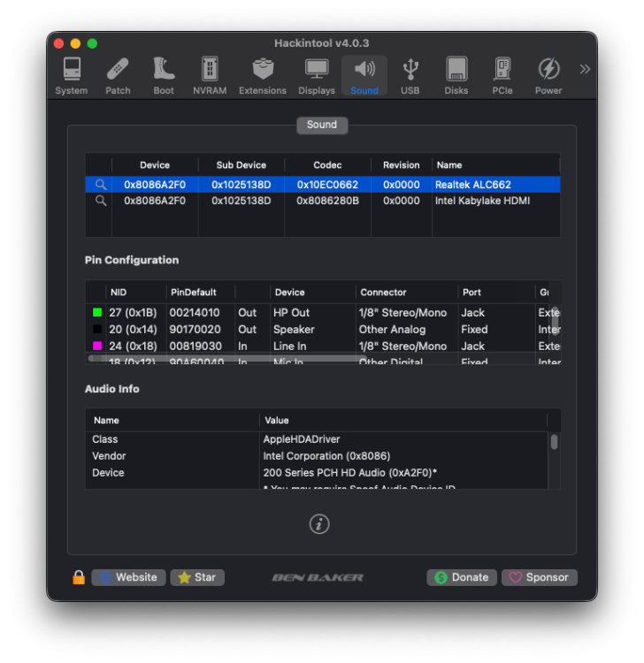This screenshot has height=663, width=644.
Task: Open the Patch toolbar section
Action: tap(118, 76)
